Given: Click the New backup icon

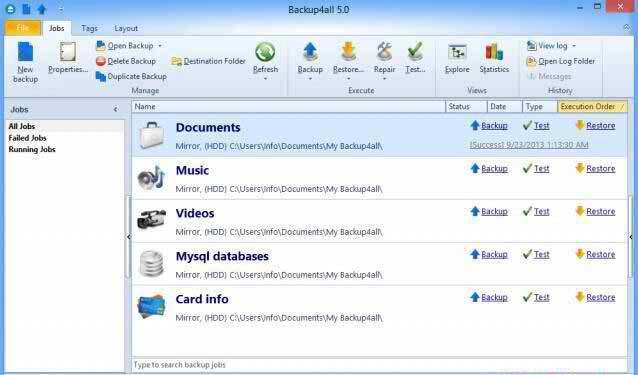Looking at the screenshot, I should click(25, 53).
